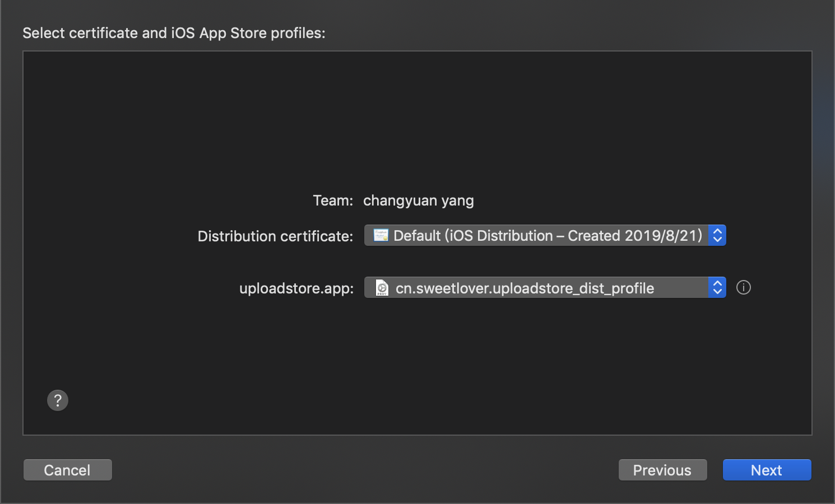The image size is (835, 504).
Task: Show info for the uploadstore.app profile
Action: click(744, 287)
